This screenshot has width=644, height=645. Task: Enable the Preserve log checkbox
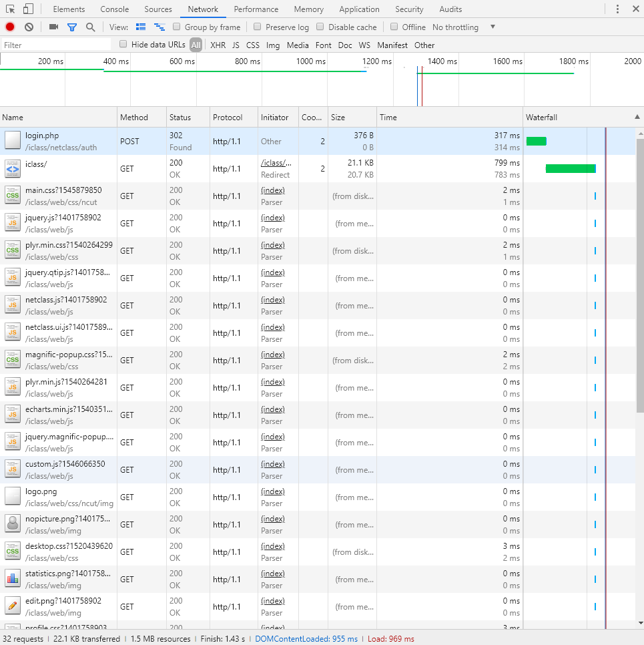pyautogui.click(x=257, y=27)
